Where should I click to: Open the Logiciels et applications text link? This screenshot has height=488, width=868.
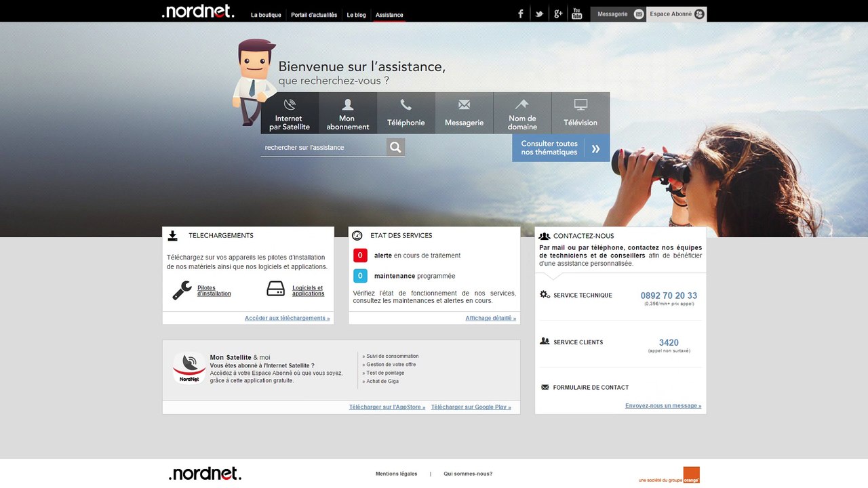click(309, 291)
